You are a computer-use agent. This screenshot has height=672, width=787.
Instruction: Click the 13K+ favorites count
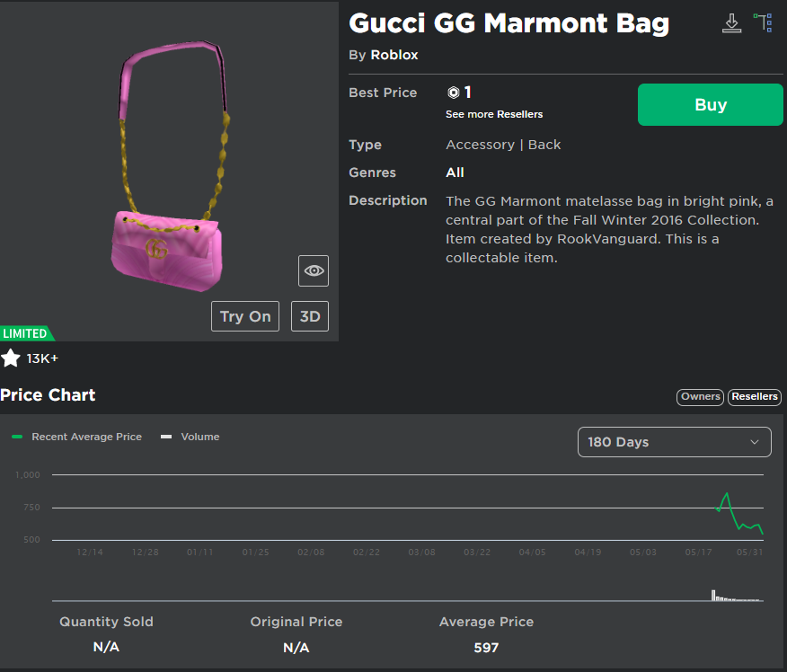(x=42, y=358)
